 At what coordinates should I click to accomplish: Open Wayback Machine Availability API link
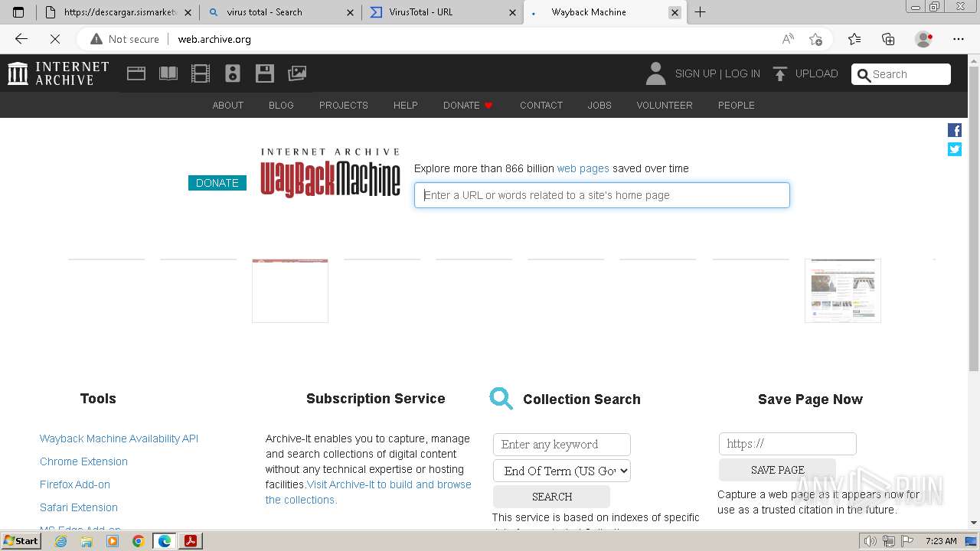[x=119, y=439]
